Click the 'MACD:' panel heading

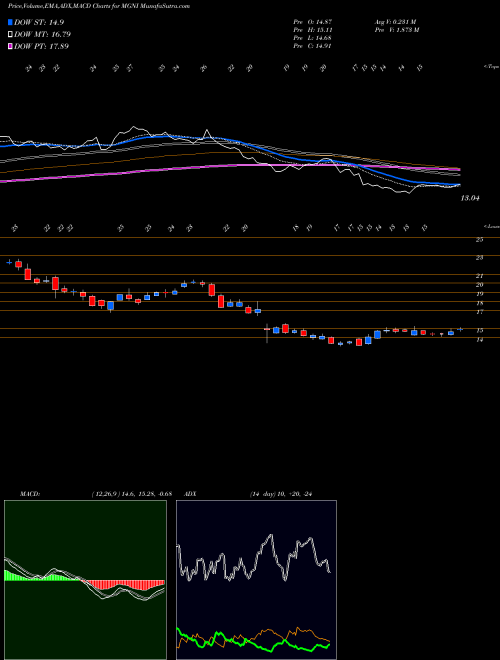(x=29, y=494)
